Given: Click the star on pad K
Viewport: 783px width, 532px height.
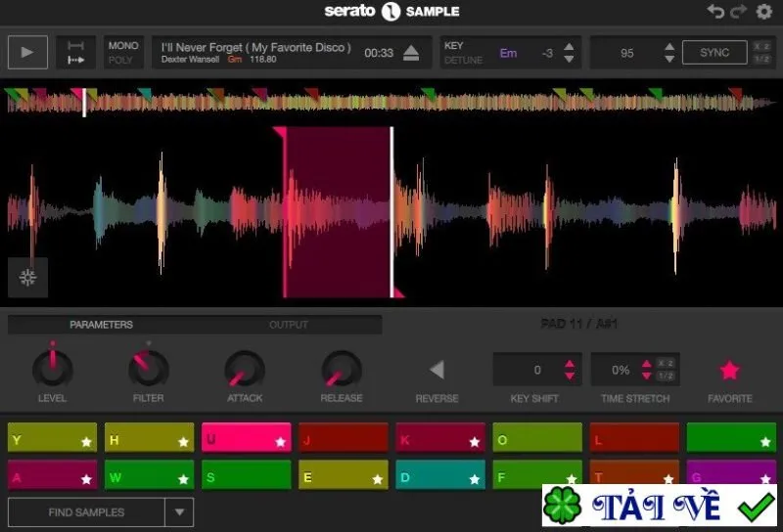Looking at the screenshot, I should (475, 442).
